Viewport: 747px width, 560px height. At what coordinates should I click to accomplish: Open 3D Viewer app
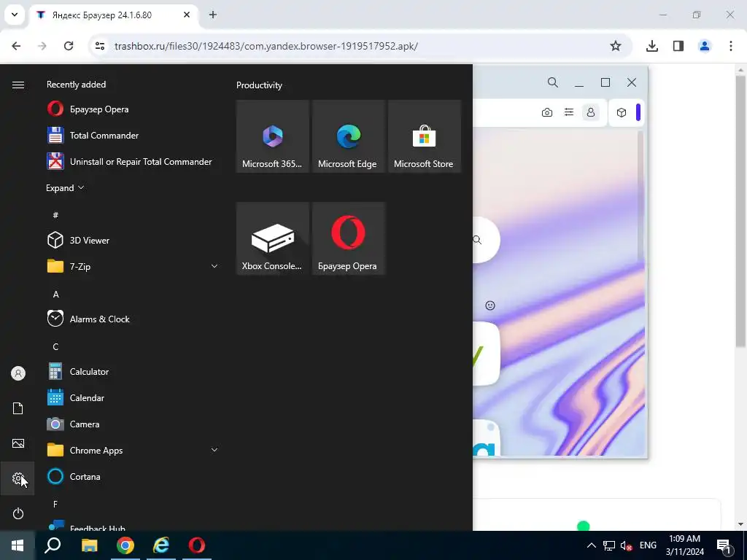tap(131, 240)
